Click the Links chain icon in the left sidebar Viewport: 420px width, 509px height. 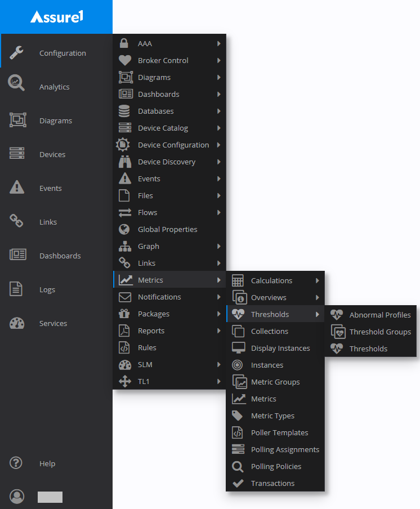[16, 221]
